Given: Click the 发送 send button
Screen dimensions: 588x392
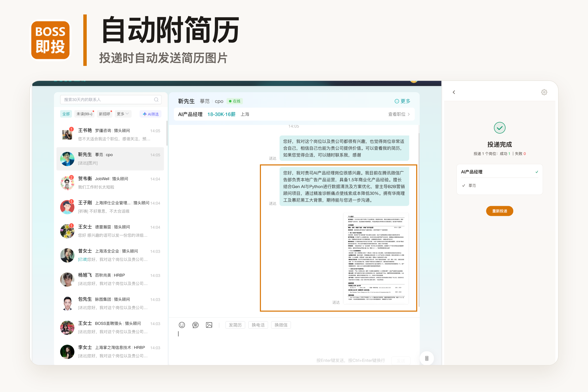Looking at the screenshot, I should (401, 360).
